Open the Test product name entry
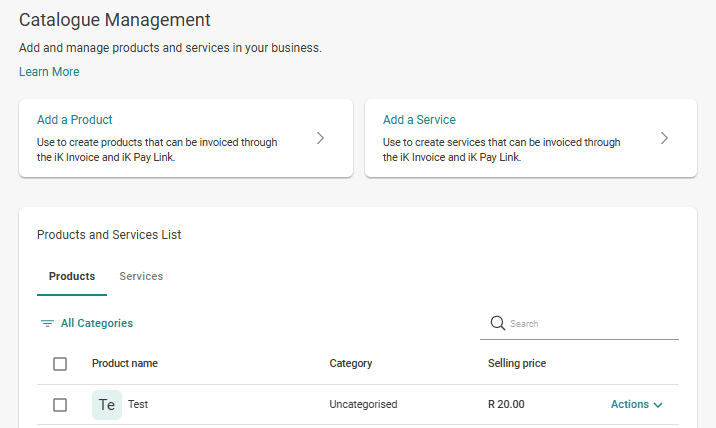The height and width of the screenshot is (428, 716). 138,405
